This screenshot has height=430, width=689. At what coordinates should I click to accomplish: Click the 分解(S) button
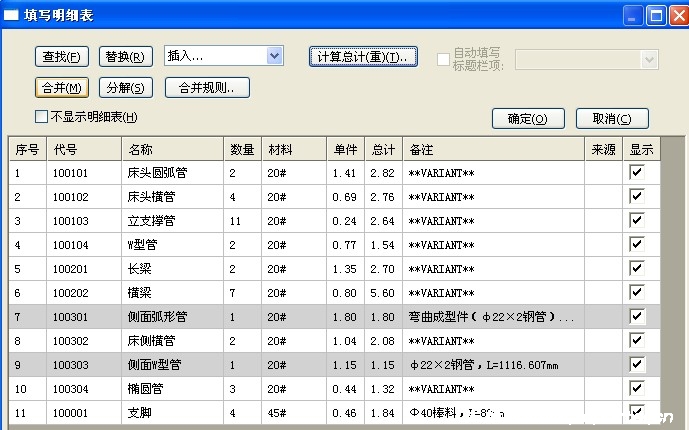pyautogui.click(x=126, y=88)
